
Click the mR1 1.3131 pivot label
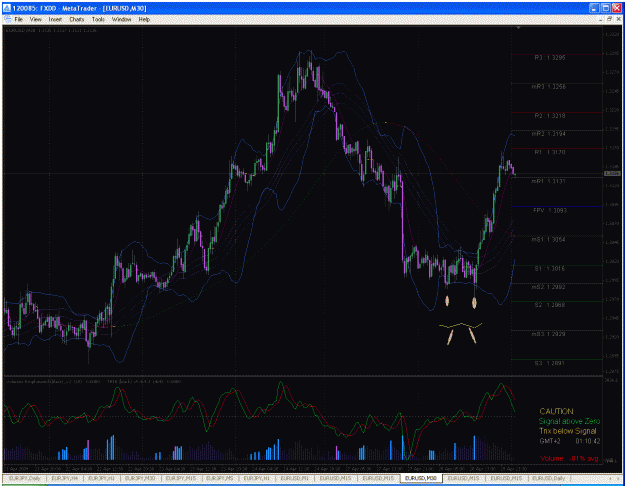click(x=548, y=181)
